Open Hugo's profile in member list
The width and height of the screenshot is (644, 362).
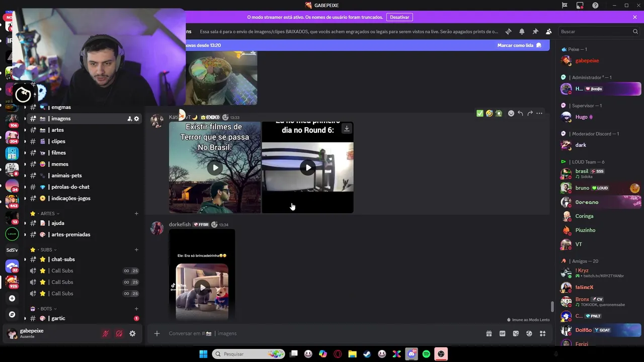601,117
